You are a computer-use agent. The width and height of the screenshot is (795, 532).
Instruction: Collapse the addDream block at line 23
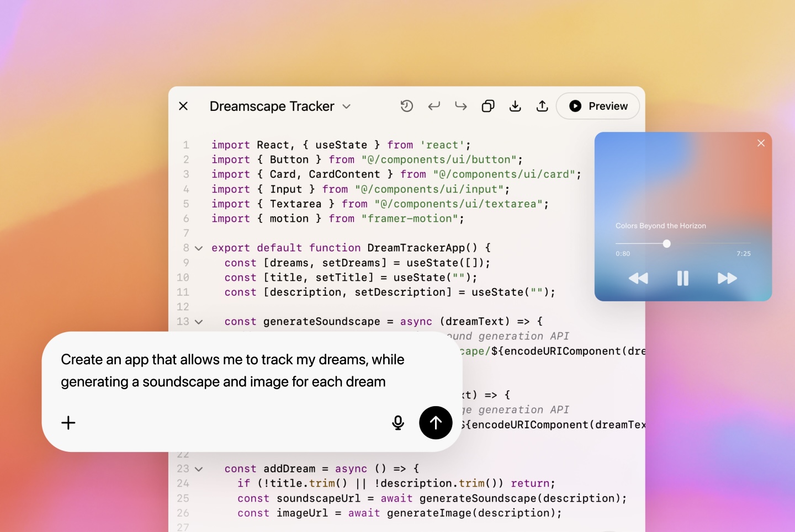(x=199, y=469)
